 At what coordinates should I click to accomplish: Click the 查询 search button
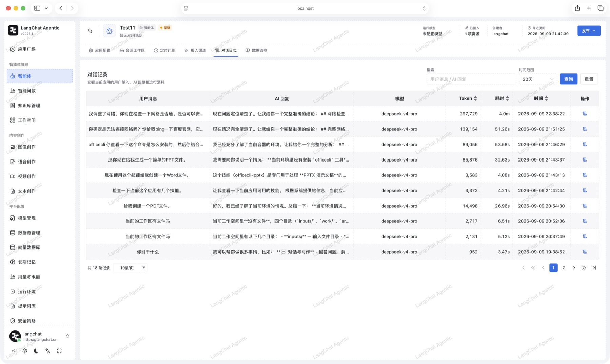(x=568, y=79)
